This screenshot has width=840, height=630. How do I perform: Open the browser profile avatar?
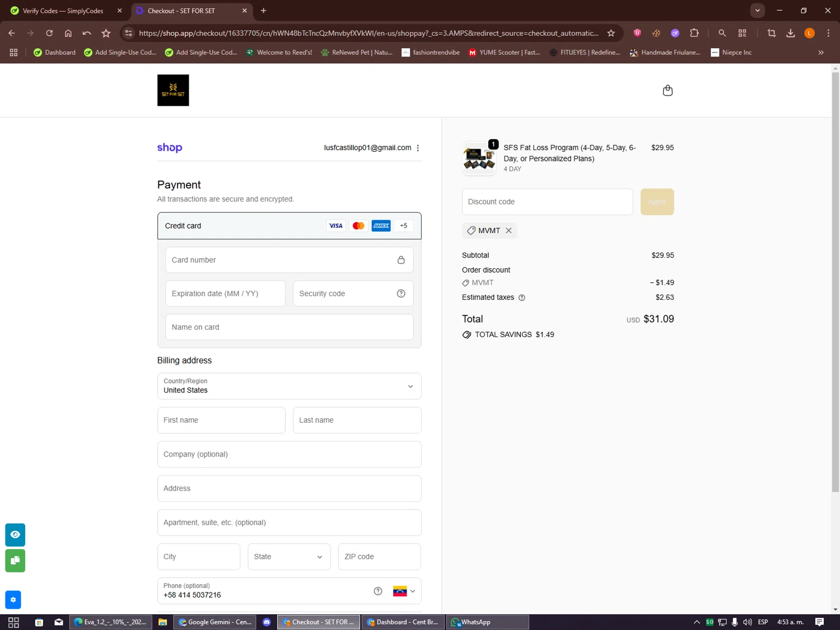tap(809, 33)
